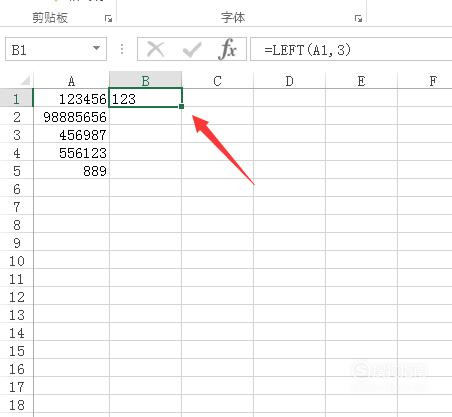Select cell containing 123456

[x=71, y=98]
